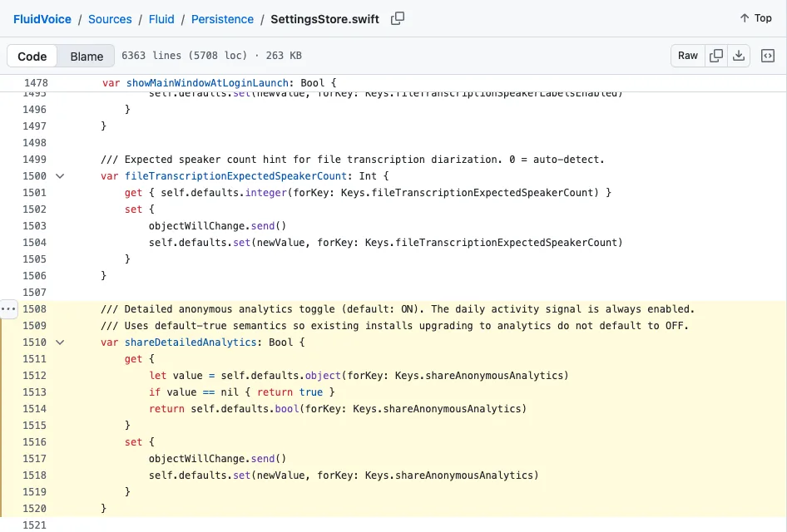
Task: Collapse the shareDetailedAnalytics block at line 1510
Action: pos(60,342)
